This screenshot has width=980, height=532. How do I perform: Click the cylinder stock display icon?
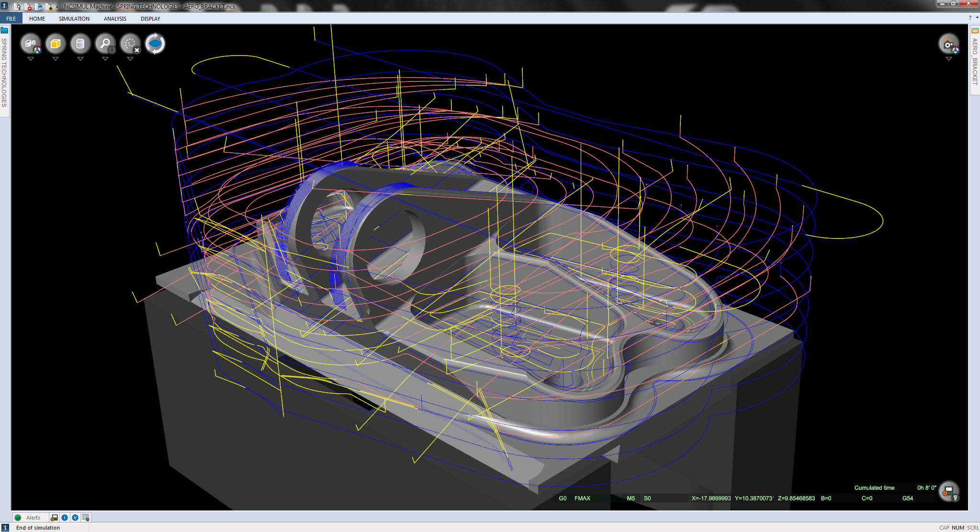pos(80,44)
